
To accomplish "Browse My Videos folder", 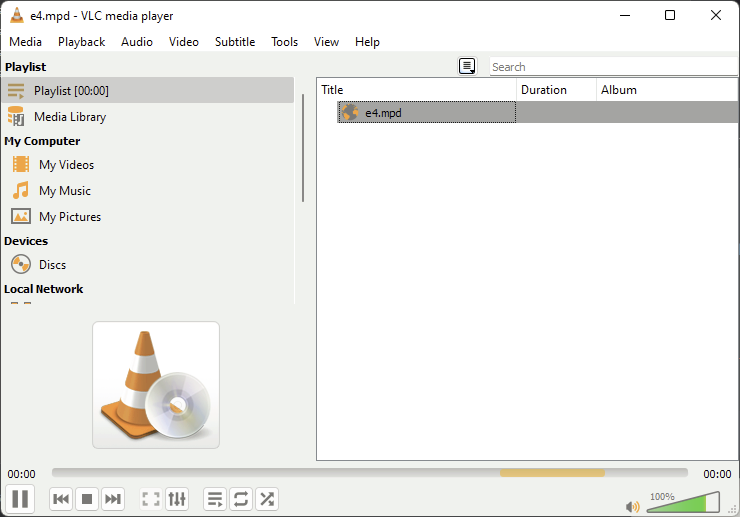I will point(148,164).
